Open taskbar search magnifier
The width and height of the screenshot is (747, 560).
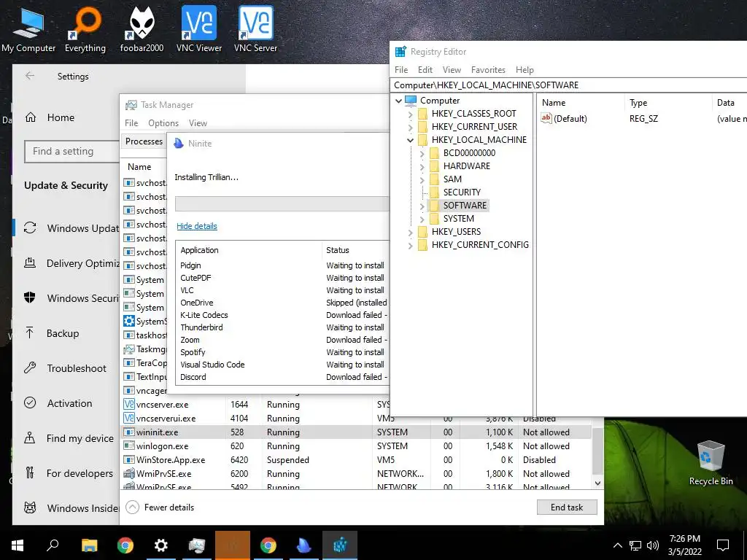[53, 545]
